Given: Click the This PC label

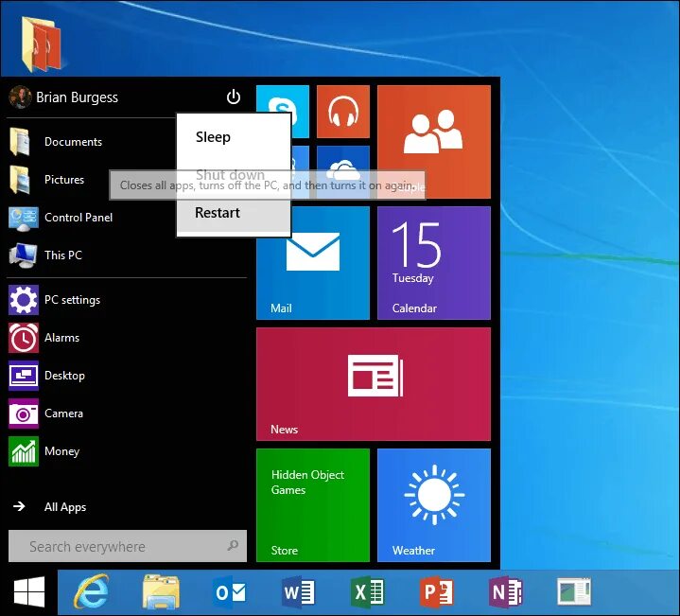Looking at the screenshot, I should click(x=63, y=255).
